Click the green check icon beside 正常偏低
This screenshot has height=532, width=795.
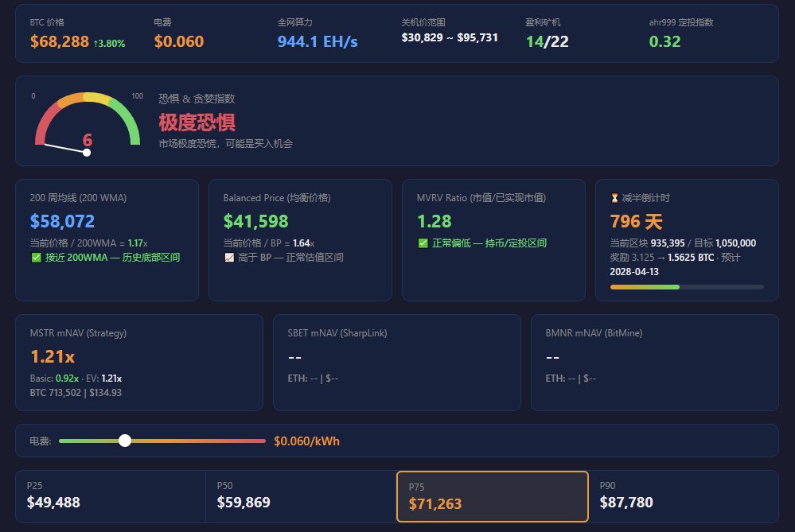423,243
